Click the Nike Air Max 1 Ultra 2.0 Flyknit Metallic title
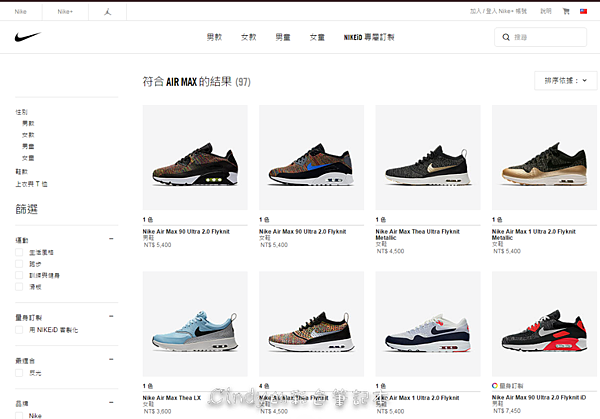The height and width of the screenshot is (419, 600). [x=534, y=234]
